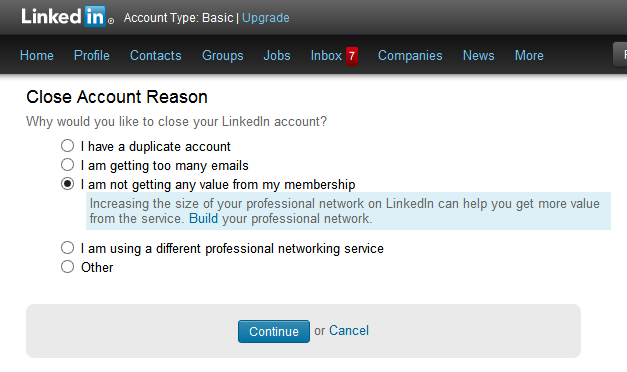Go to the Profile menu

[x=92, y=56]
